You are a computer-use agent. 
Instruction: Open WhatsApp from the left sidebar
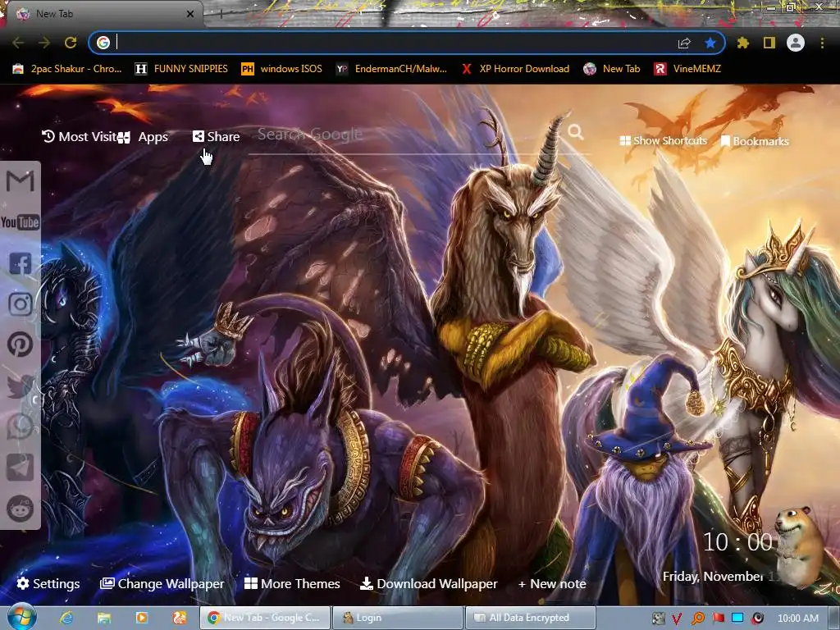click(x=21, y=427)
